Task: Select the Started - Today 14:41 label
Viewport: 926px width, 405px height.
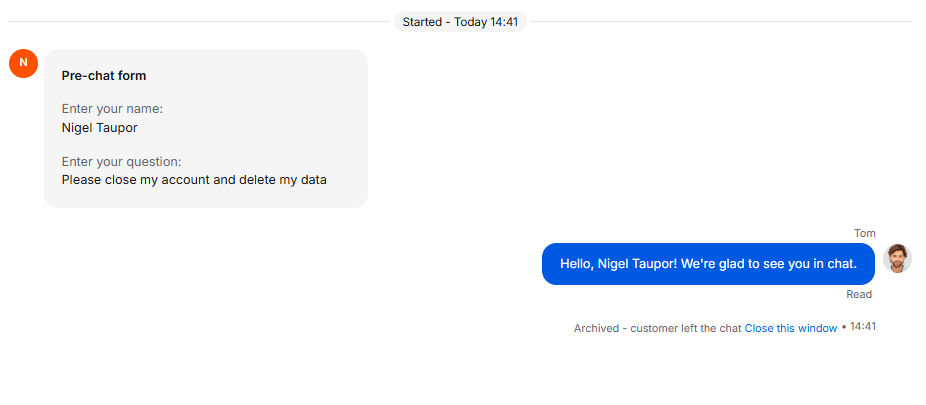Action: tap(460, 22)
